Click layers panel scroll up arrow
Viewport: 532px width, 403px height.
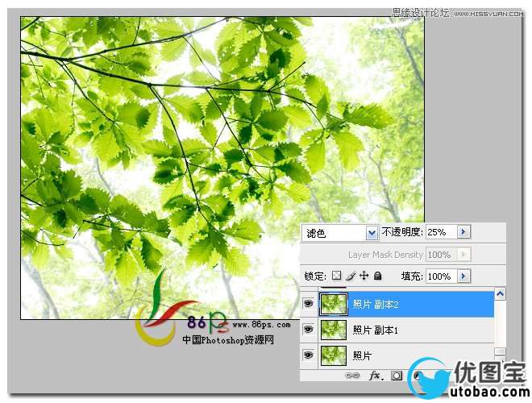pos(500,293)
